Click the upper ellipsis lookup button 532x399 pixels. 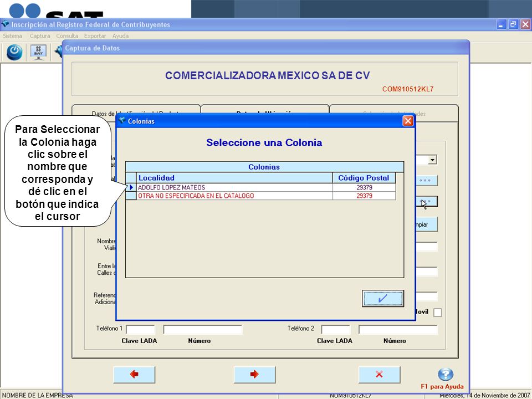tap(427, 181)
